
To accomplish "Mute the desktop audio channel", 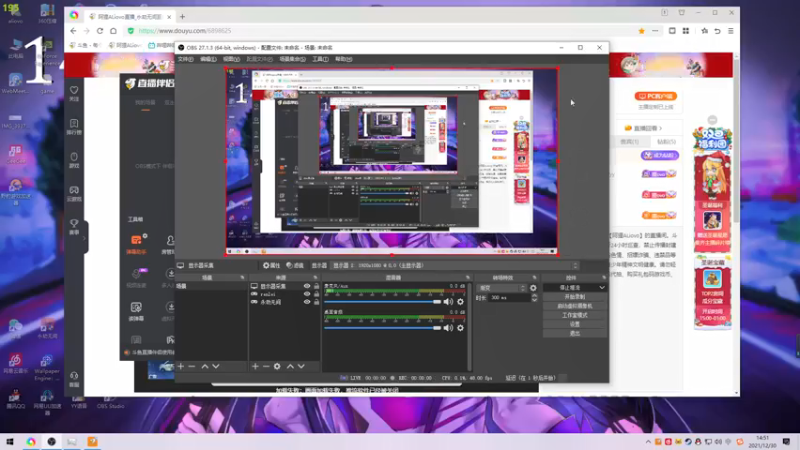I will point(448,328).
